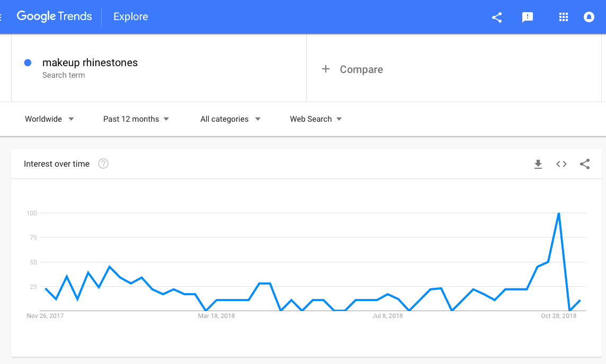Open the send feedback icon
The width and height of the screenshot is (606, 364).
point(527,17)
